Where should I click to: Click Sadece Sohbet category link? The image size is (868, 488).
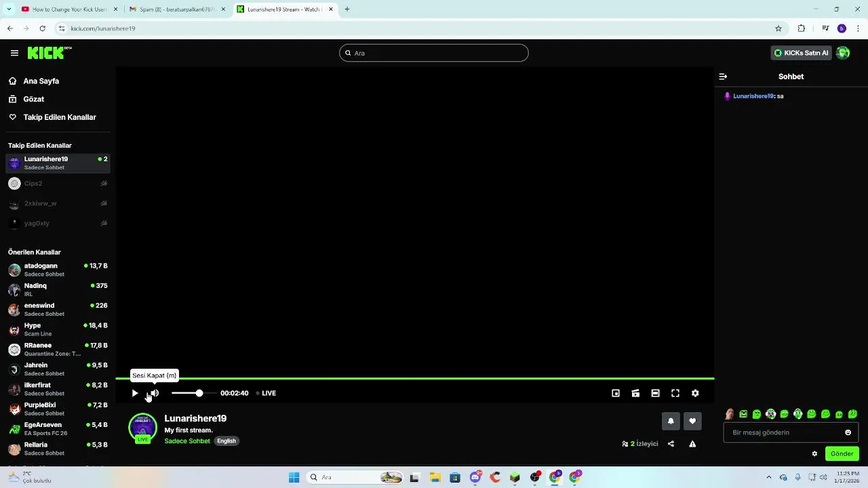coord(187,441)
